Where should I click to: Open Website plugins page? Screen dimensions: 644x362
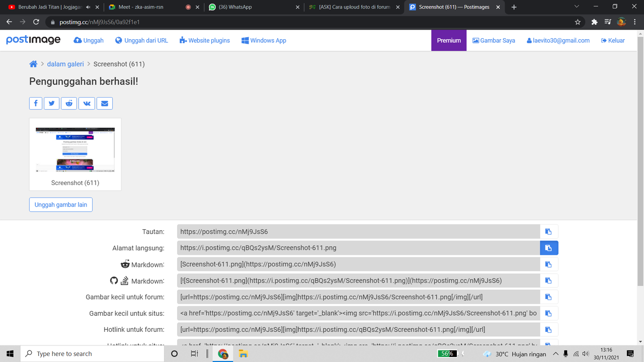pyautogui.click(x=205, y=40)
